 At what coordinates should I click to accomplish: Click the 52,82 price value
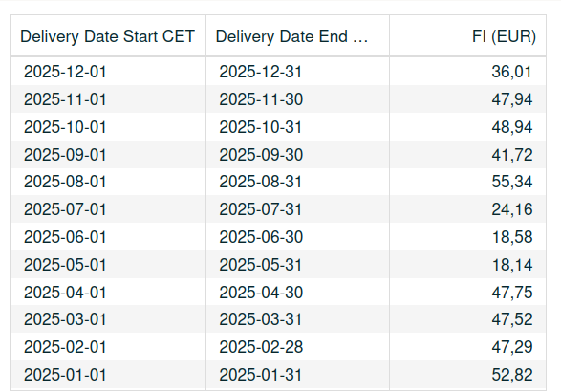512,375
